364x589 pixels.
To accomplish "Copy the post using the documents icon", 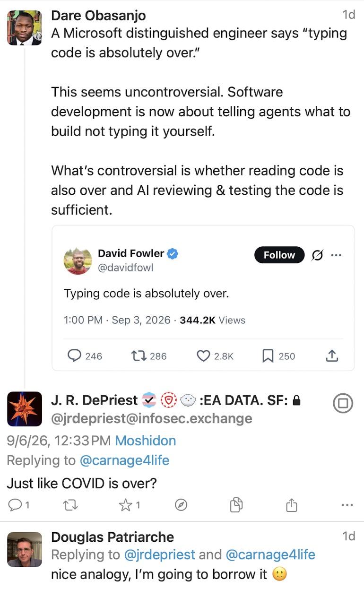I will (x=236, y=505).
